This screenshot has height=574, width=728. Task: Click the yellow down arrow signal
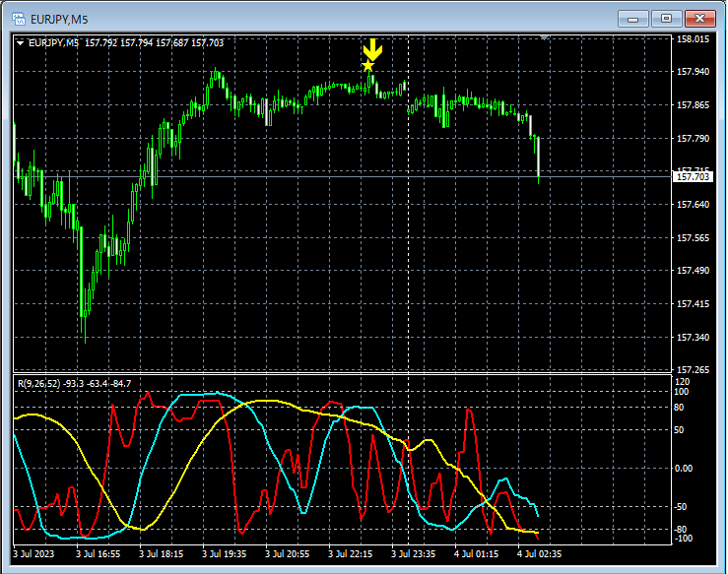pos(372,49)
